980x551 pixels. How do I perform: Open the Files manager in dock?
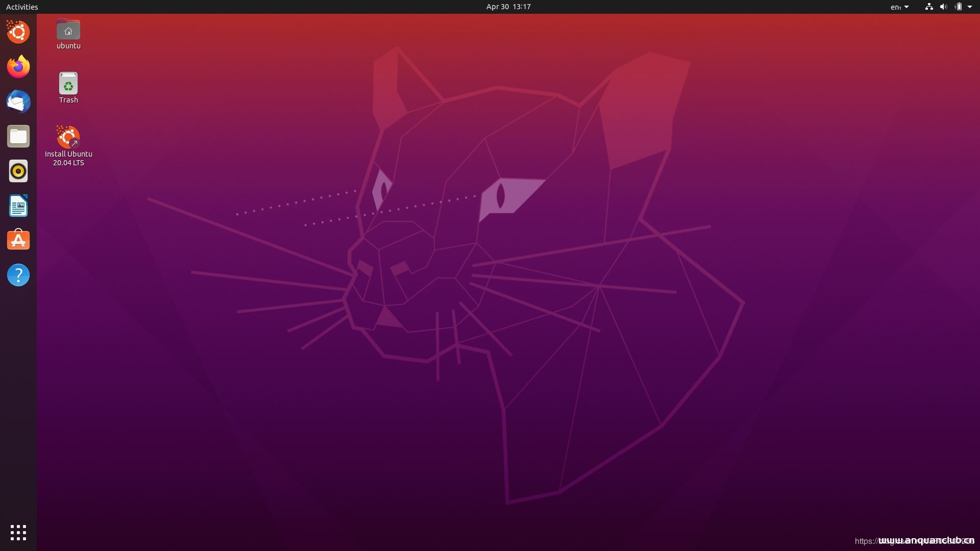18,136
